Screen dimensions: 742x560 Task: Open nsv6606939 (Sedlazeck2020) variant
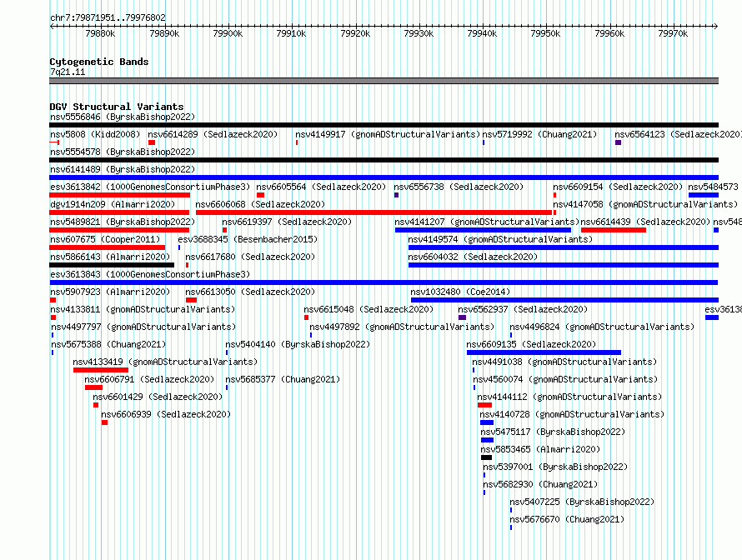pyautogui.click(x=166, y=414)
